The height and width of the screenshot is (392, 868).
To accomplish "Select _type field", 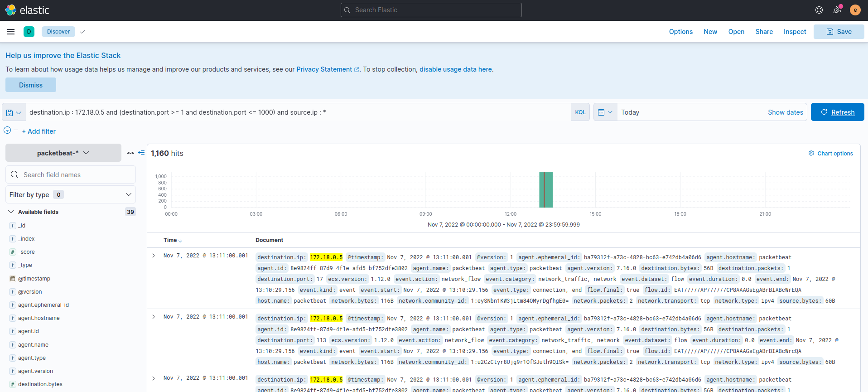I will point(25,265).
